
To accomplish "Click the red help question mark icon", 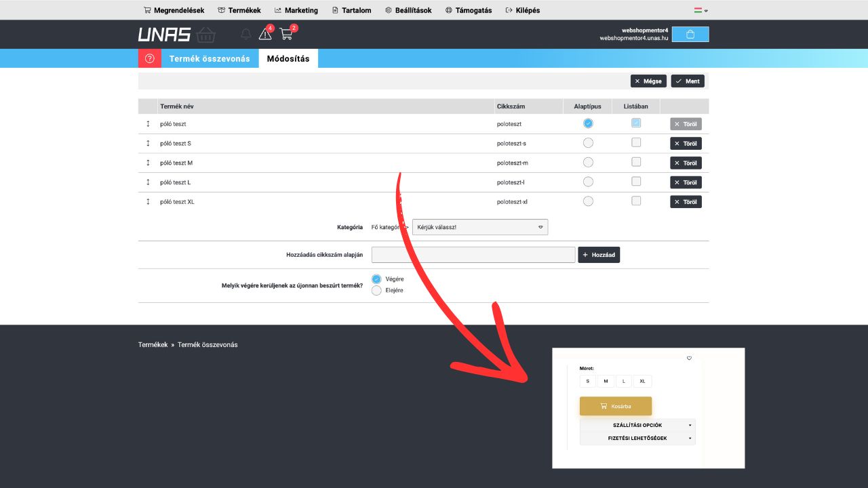I will coord(150,58).
